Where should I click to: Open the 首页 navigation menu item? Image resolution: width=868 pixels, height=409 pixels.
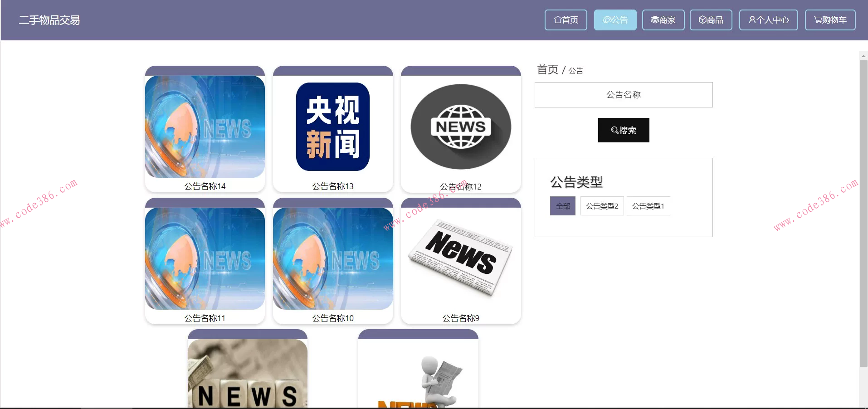click(x=566, y=19)
